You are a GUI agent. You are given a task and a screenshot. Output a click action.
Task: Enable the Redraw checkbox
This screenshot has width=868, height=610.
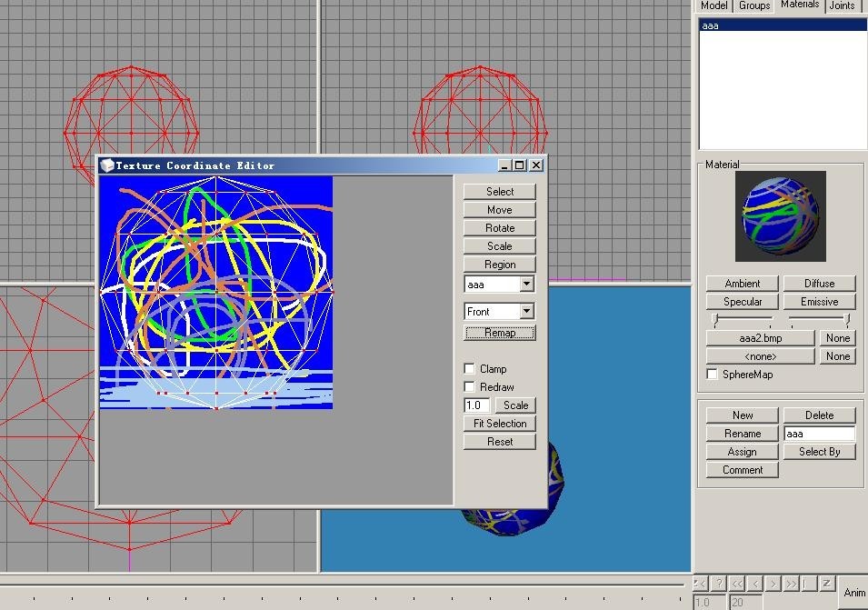(x=469, y=386)
